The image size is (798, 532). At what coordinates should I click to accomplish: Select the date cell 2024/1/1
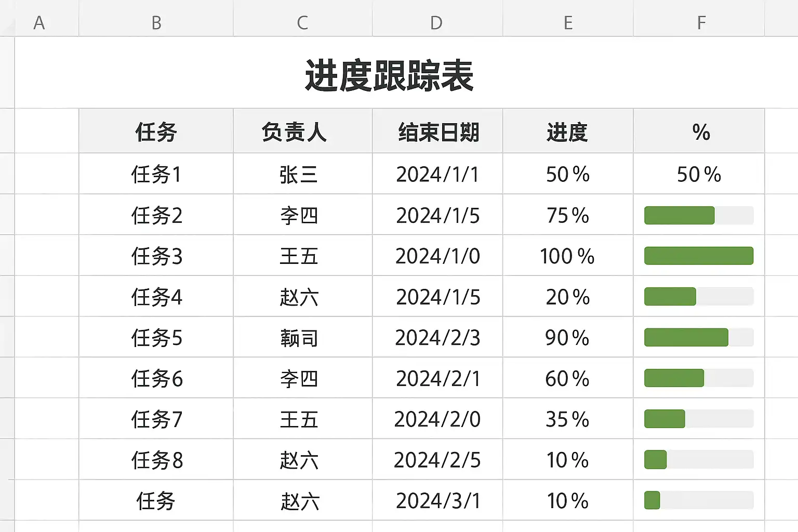click(437, 175)
